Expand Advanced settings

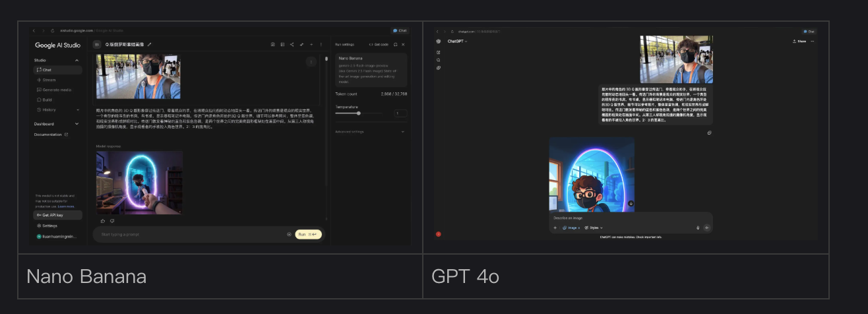click(371, 131)
